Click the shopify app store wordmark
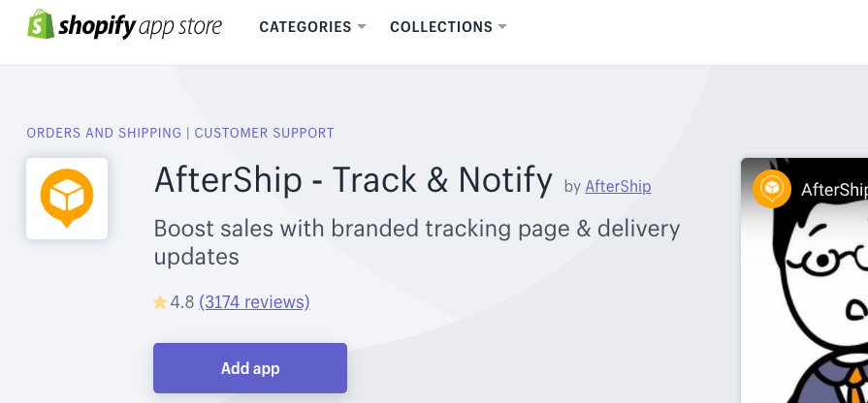Image resolution: width=868 pixels, height=403 pixels. click(140, 26)
